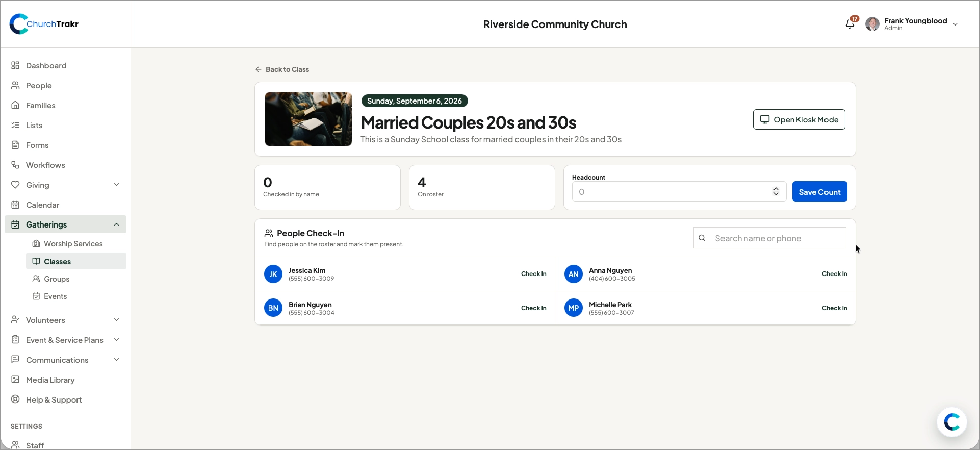
Task: Open the floating ChurchTrakr chat bubble
Action: tap(952, 422)
